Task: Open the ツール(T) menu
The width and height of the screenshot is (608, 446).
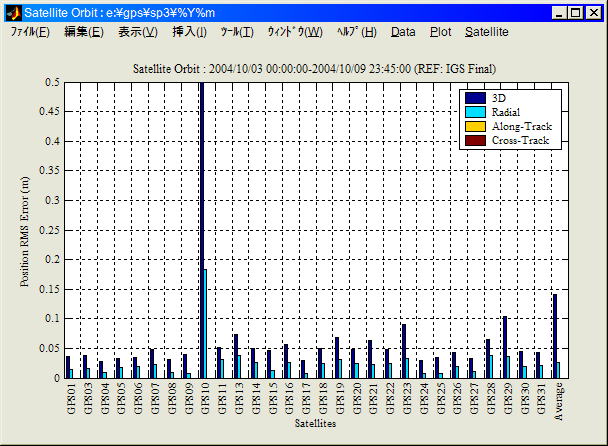Action: point(237,32)
